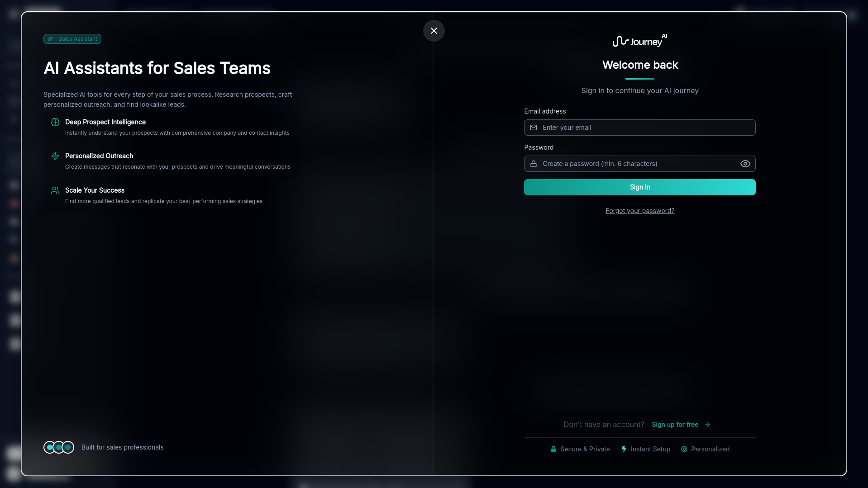Viewport: 868px width, 488px height.
Task: Click the padlock icon in password field
Action: click(x=534, y=164)
